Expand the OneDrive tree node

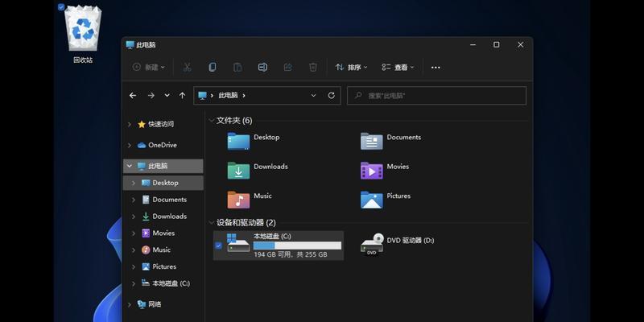[130, 145]
